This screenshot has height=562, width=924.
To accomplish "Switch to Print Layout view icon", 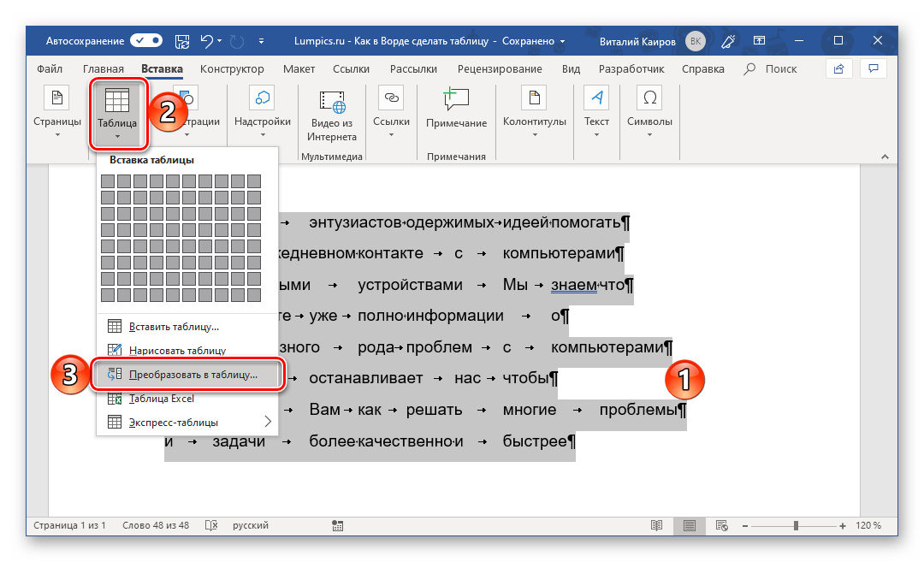I will tap(689, 525).
